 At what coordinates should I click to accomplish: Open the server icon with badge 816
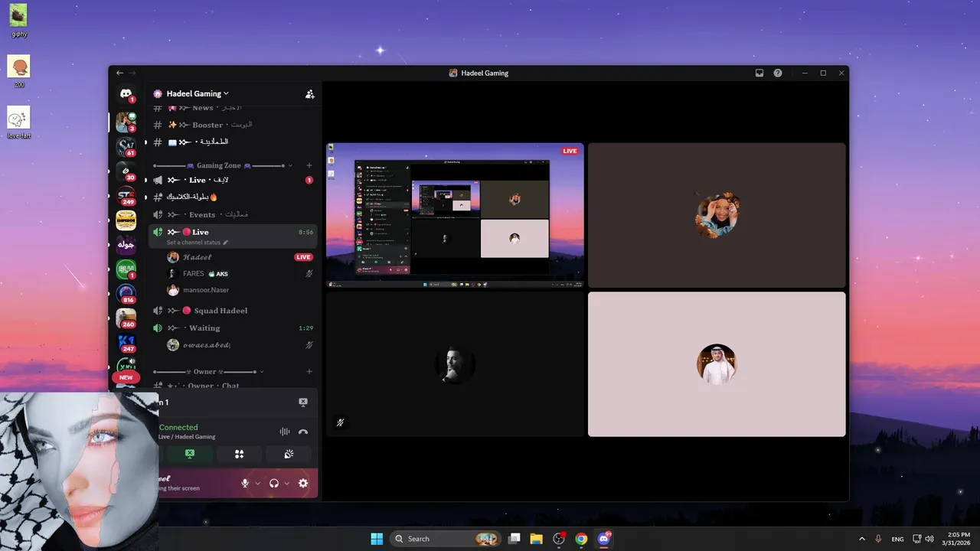[x=126, y=294]
